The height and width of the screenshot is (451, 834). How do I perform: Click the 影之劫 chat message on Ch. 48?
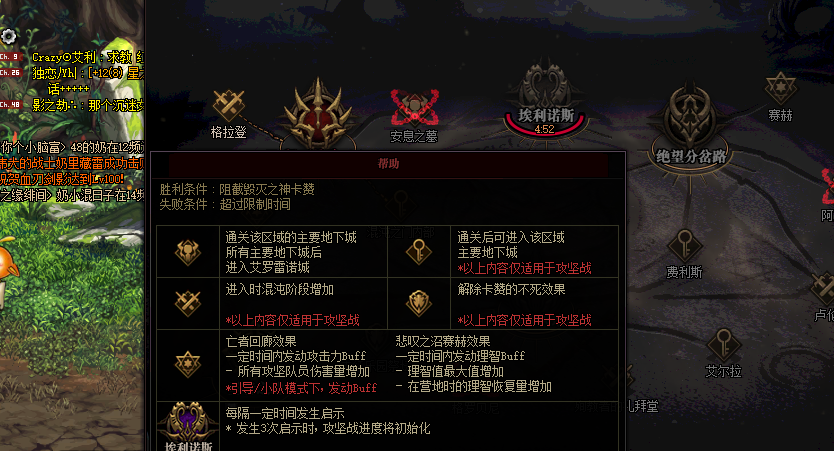click(x=87, y=105)
